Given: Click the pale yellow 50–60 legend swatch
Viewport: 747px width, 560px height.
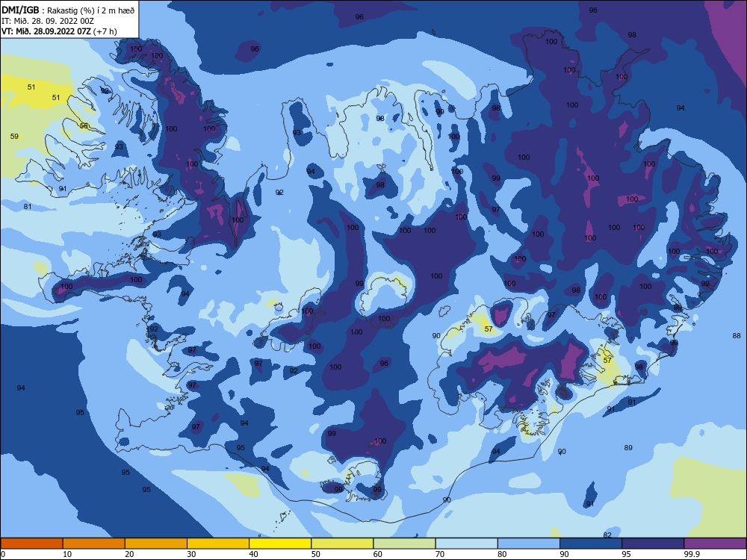Looking at the screenshot, I should point(342,544).
